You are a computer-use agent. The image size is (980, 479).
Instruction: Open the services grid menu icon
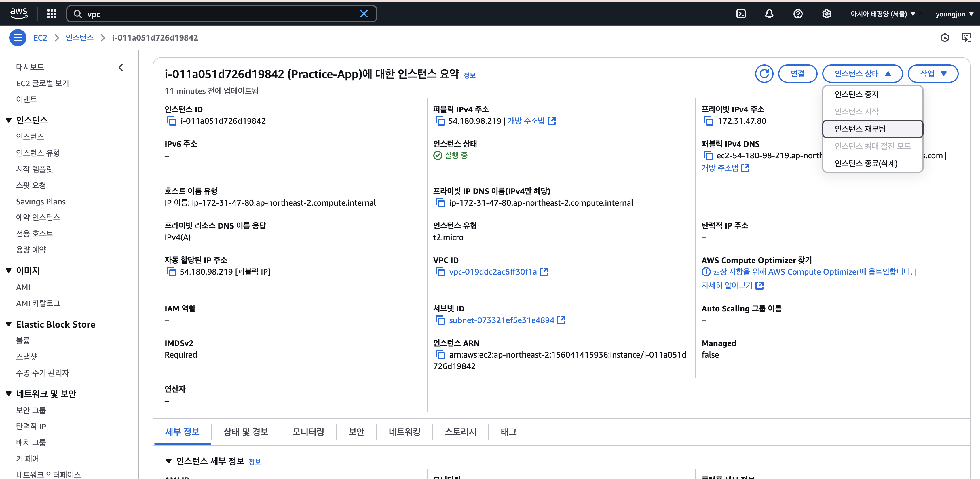click(x=52, y=14)
